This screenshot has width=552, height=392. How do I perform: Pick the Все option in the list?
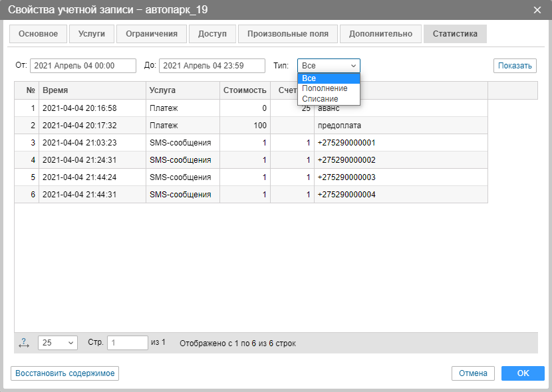[309, 78]
